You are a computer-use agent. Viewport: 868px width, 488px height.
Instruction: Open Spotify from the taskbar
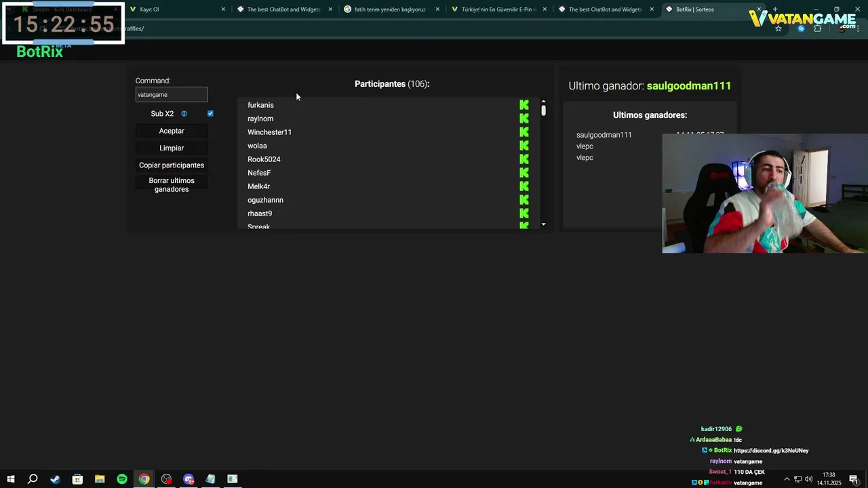pyautogui.click(x=122, y=479)
